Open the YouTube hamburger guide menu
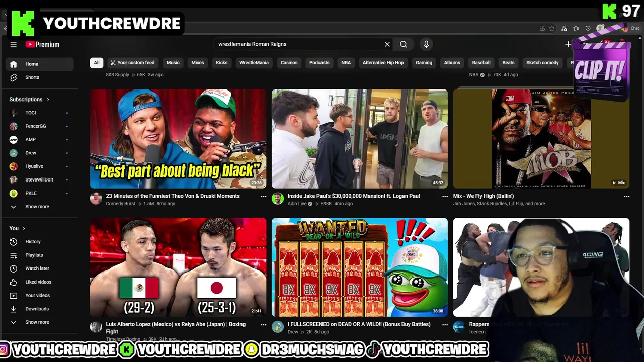The width and height of the screenshot is (644, 362). point(14,44)
